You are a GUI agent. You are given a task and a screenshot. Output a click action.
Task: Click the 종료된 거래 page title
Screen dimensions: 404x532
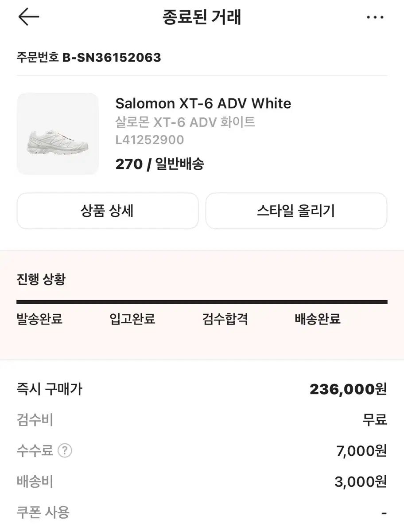click(202, 18)
